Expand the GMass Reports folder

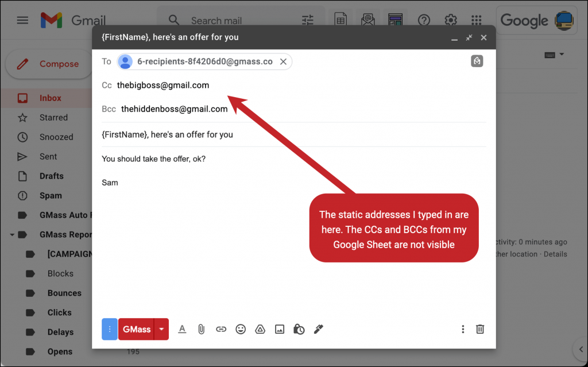pos(13,234)
